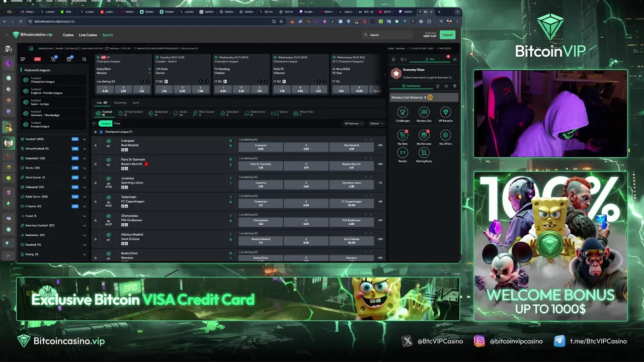Click the site Search field
The image size is (644, 362).
tap(387, 35)
